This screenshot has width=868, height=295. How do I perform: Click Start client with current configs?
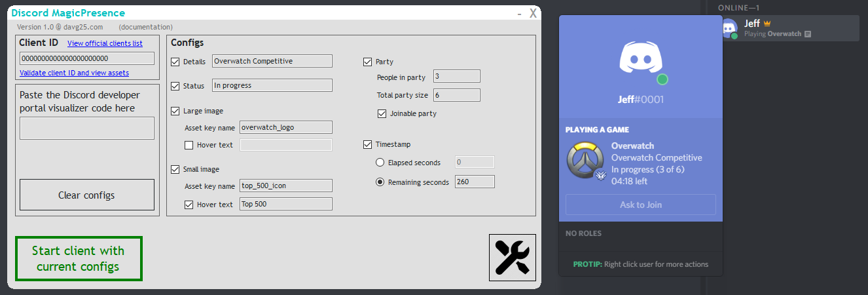tap(79, 258)
